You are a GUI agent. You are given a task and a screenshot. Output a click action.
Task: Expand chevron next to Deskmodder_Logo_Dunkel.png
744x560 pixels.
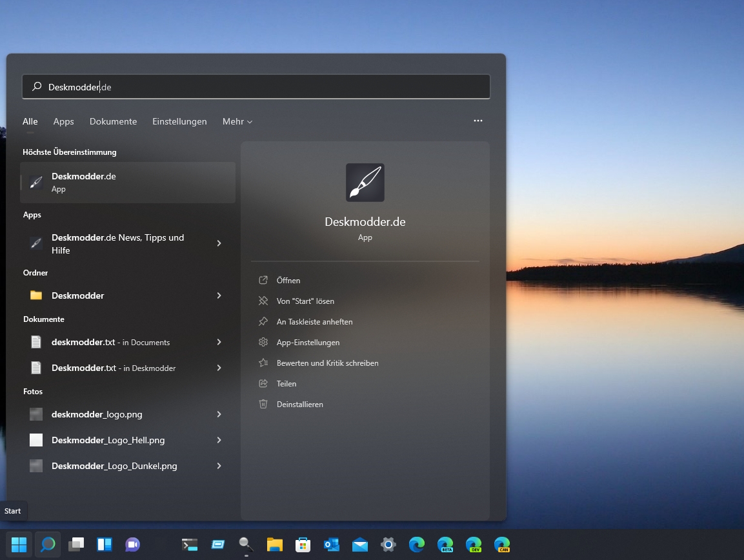click(219, 466)
